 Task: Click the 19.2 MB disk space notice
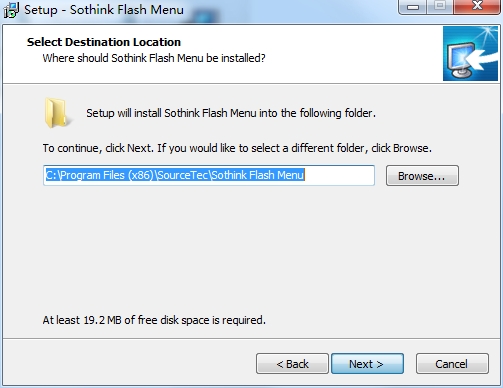[154, 320]
